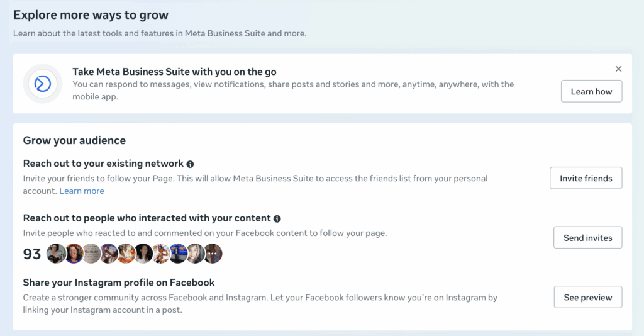Click the Grow your audience heading

74,140
